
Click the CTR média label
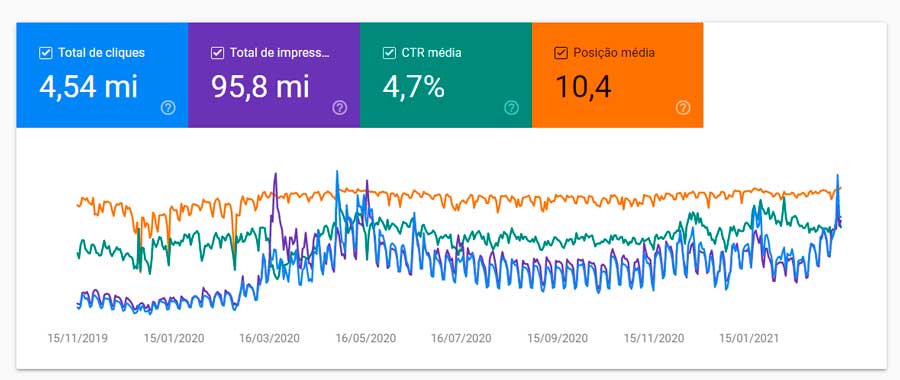pos(432,53)
